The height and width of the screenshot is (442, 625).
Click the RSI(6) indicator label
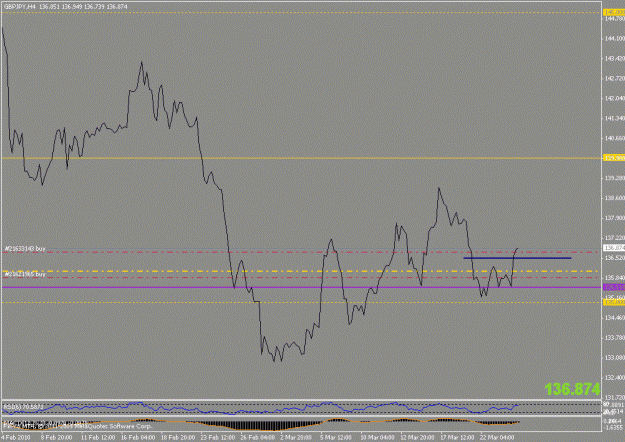point(23,407)
